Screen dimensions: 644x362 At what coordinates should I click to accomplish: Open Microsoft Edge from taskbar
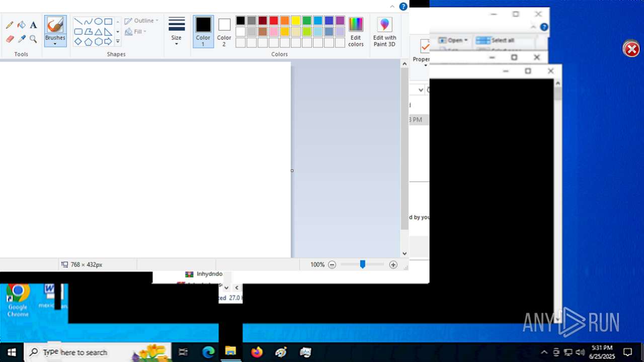click(208, 352)
